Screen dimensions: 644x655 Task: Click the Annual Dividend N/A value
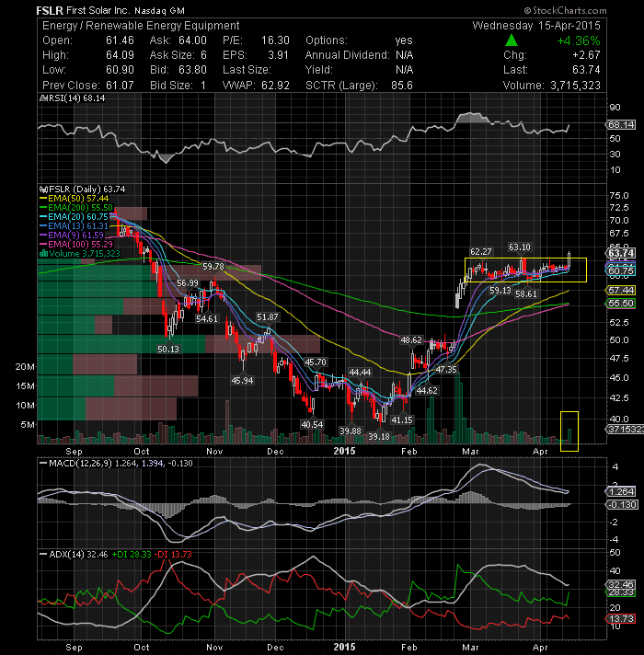tap(404, 55)
